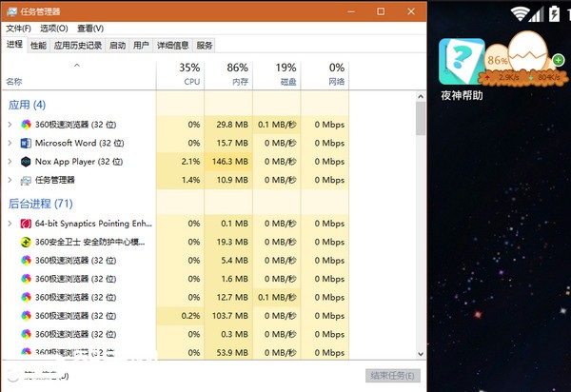Expand the Microsoft Word process group

(x=10, y=143)
